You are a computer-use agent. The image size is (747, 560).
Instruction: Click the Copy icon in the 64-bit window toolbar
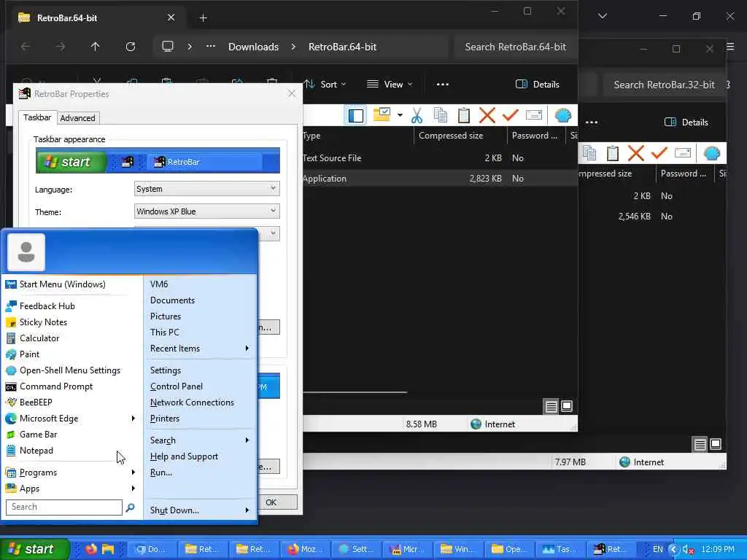(440, 115)
